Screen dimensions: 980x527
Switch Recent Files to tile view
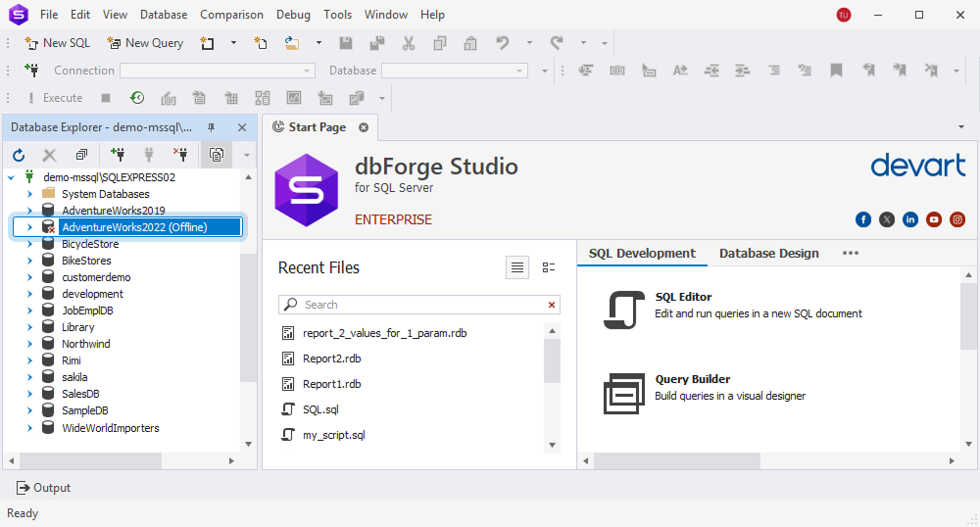point(549,267)
